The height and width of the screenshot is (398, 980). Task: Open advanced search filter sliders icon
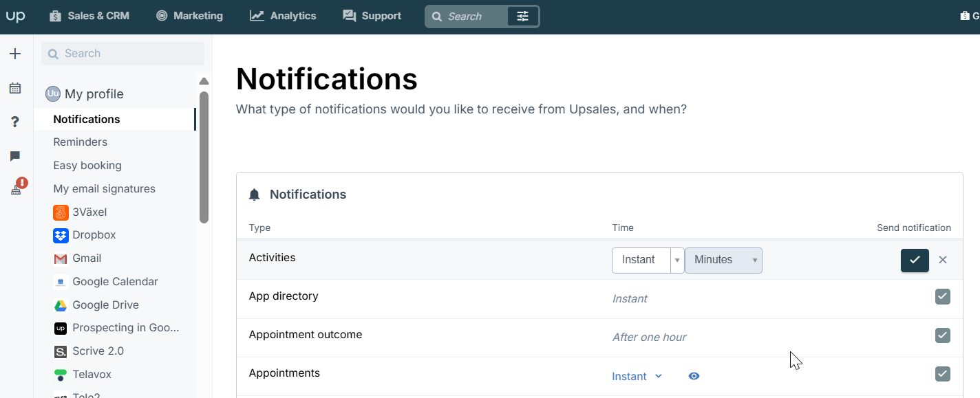tap(523, 16)
